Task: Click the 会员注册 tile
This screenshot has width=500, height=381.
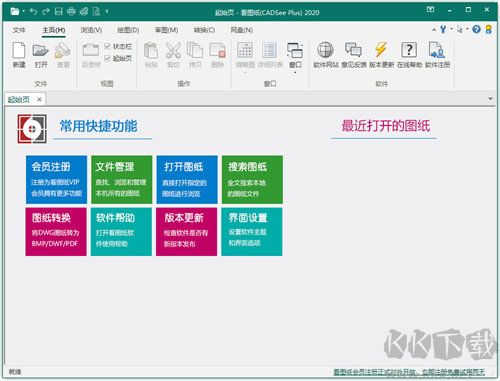Action: [x=56, y=179]
